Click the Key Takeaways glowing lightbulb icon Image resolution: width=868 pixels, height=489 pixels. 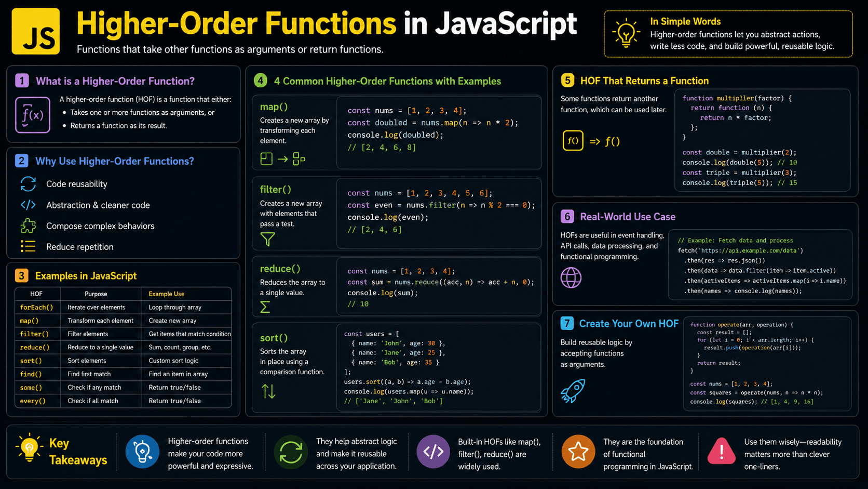coord(30,447)
